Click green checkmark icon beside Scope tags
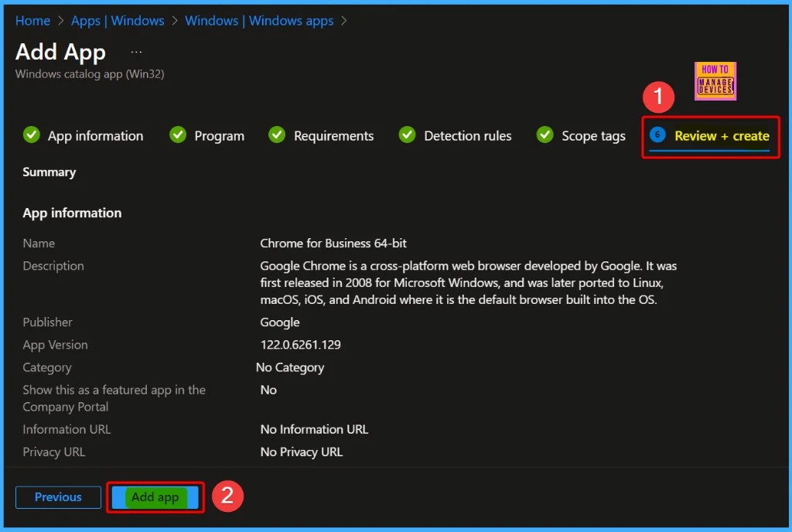 545,135
